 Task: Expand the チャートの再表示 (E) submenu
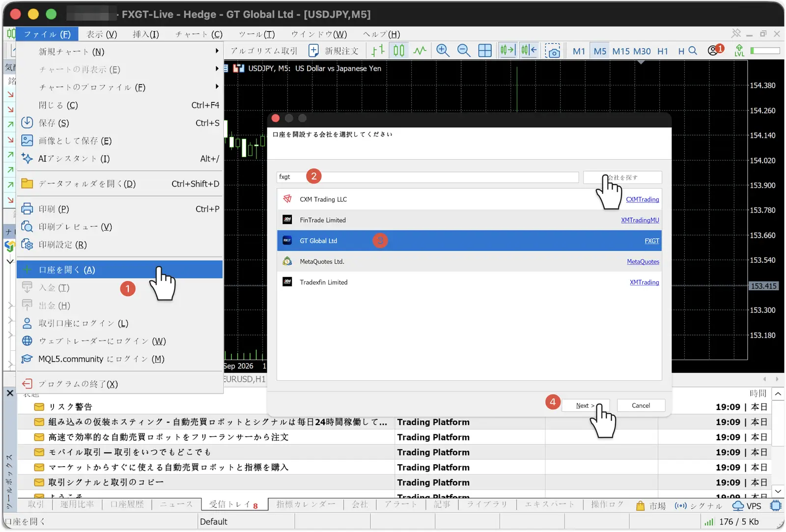point(120,69)
